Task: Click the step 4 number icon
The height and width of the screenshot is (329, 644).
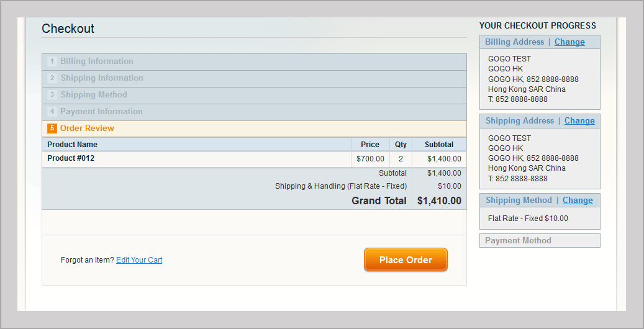Action: point(52,112)
